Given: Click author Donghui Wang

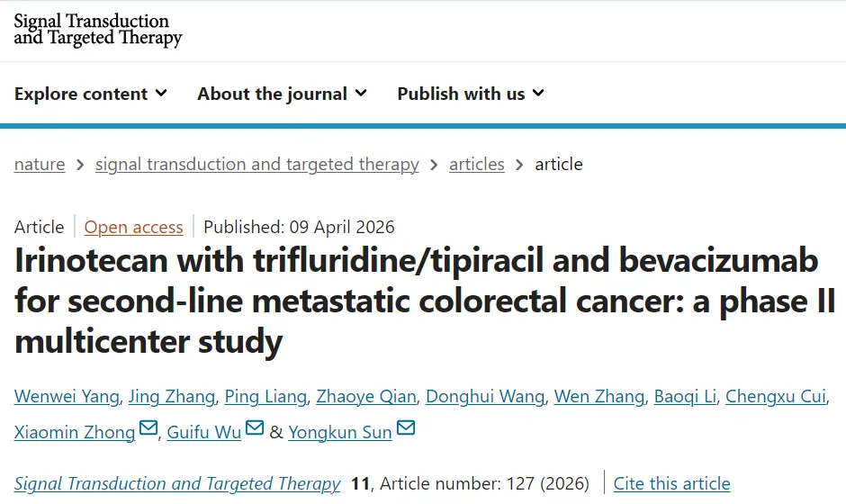Looking at the screenshot, I should (485, 396).
